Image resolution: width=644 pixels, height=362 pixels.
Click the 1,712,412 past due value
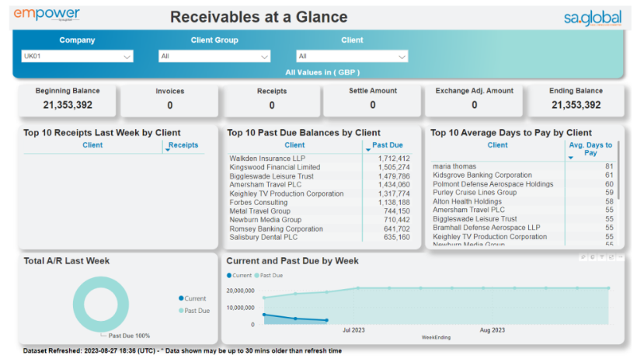coord(394,158)
